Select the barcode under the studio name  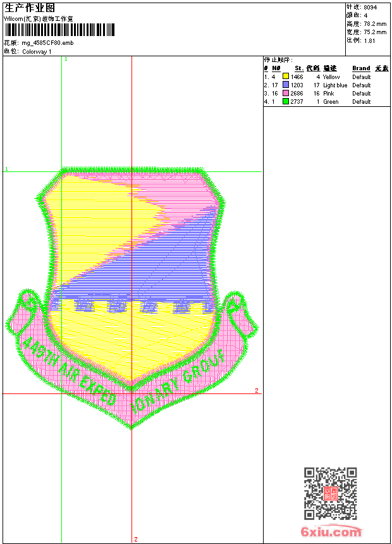pos(59,30)
